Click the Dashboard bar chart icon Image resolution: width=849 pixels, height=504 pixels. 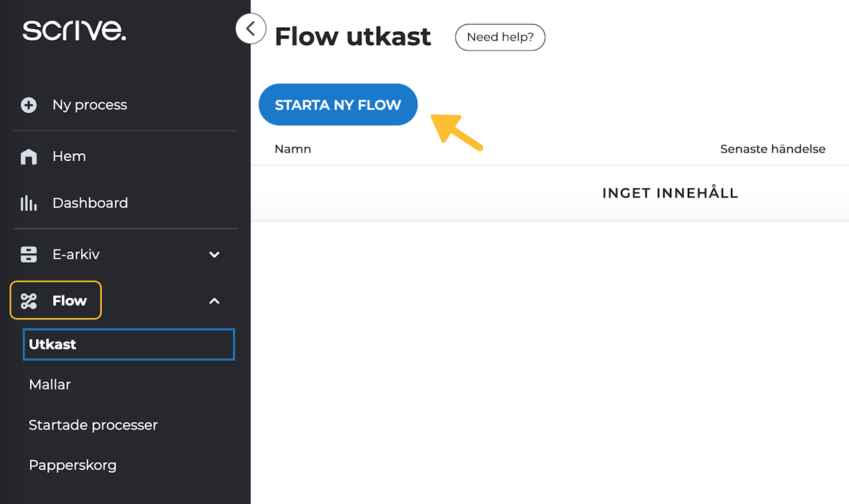[29, 203]
